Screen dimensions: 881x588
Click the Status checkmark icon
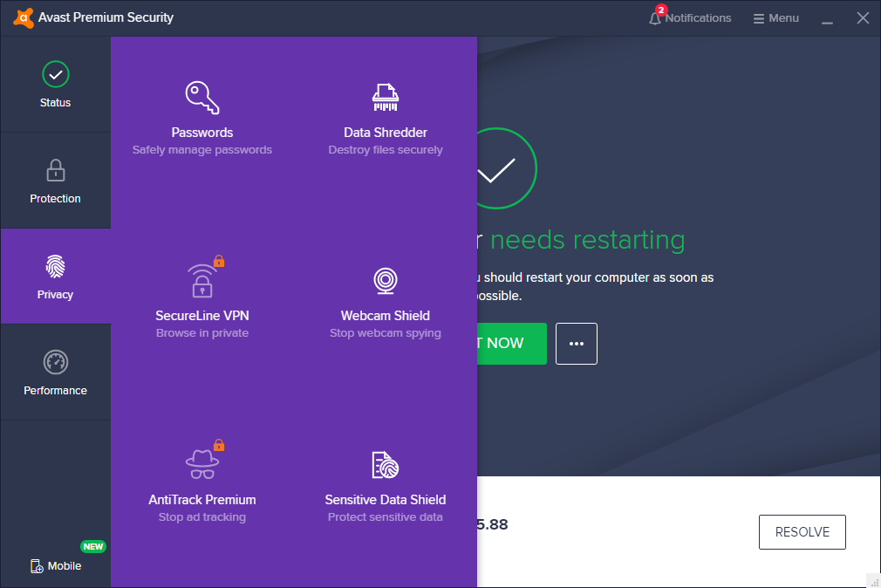(56, 74)
